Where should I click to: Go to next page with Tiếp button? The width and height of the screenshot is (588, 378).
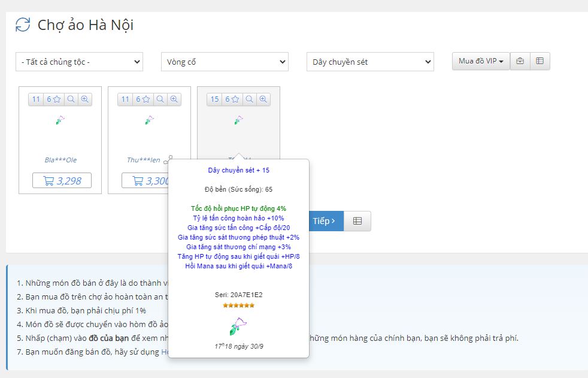point(324,221)
